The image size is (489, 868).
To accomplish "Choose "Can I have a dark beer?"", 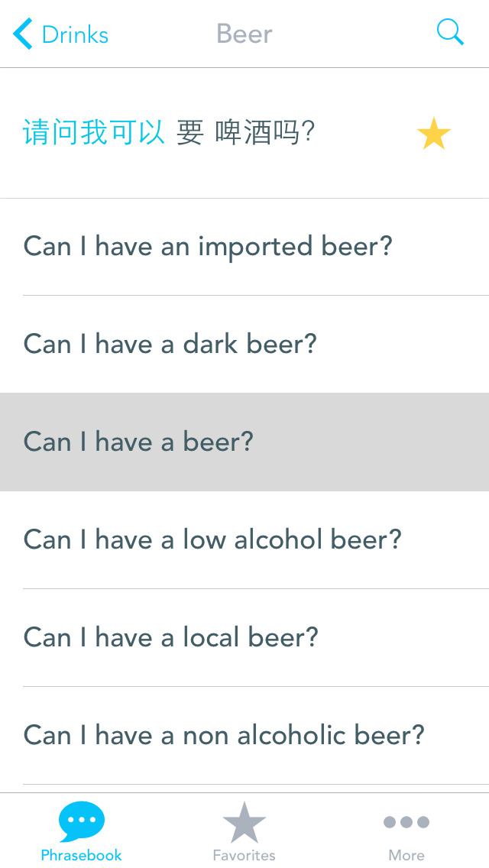I will [170, 345].
